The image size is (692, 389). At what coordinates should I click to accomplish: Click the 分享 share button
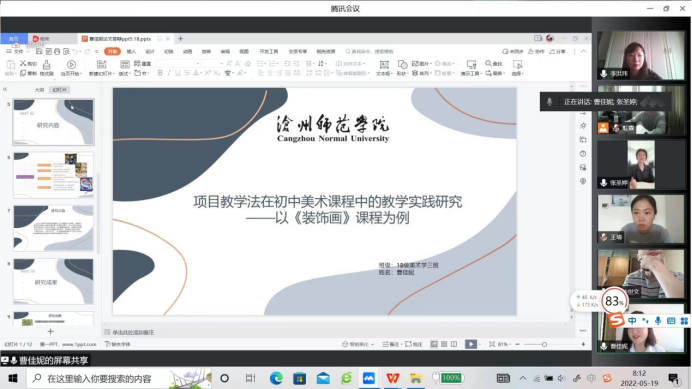(557, 52)
